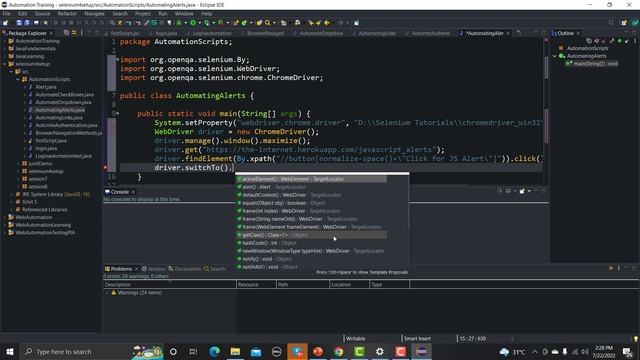Close the Package Explorer view

point(51,33)
